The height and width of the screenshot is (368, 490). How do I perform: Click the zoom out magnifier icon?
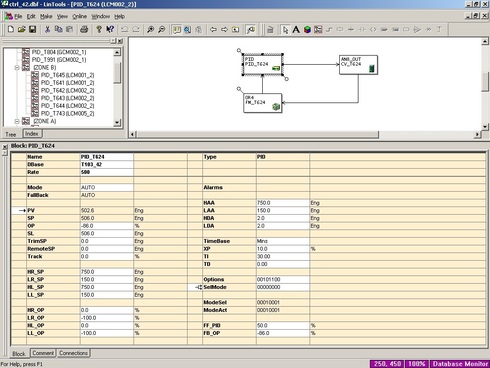click(161, 29)
